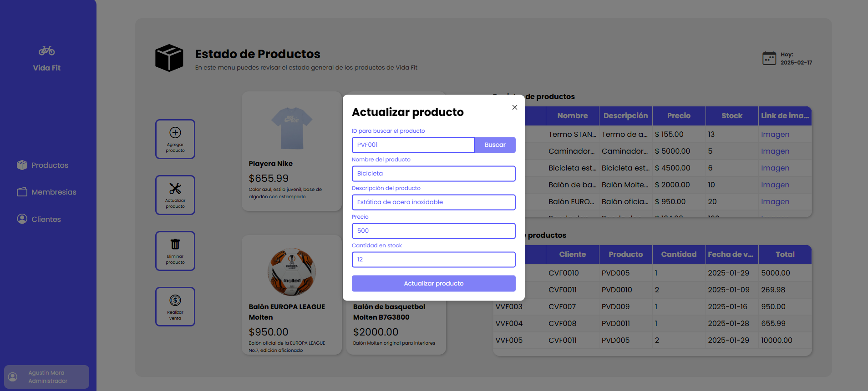The height and width of the screenshot is (391, 868).
Task: Click the Agustin Mora Administrador profile card
Action: click(x=46, y=377)
